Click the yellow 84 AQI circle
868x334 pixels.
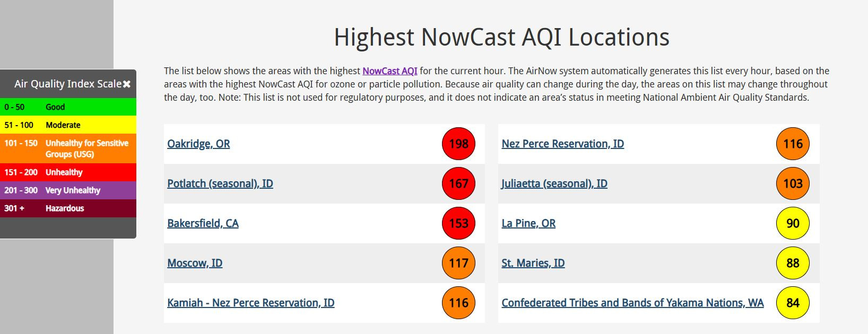click(793, 303)
